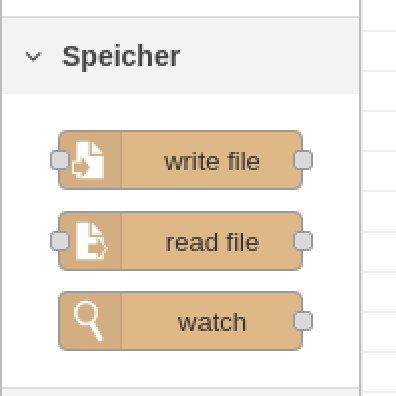Select the "write file" node label

212,161
